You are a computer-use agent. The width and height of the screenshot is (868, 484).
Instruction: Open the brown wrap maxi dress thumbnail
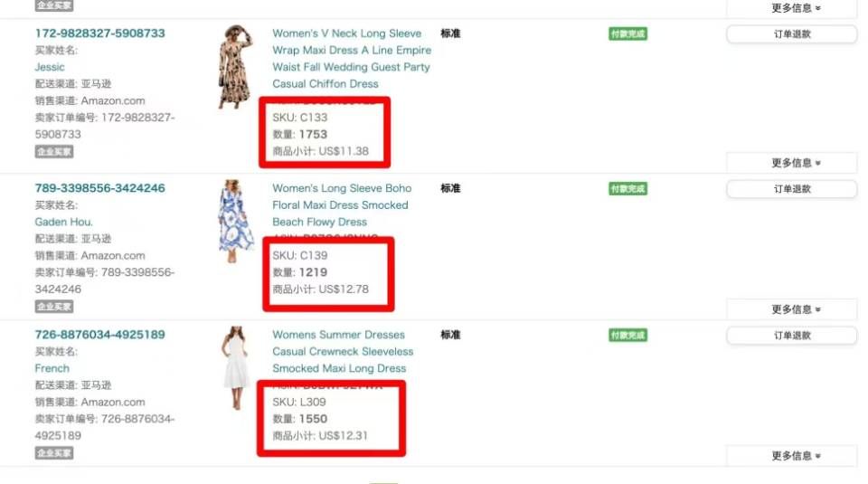click(x=236, y=66)
